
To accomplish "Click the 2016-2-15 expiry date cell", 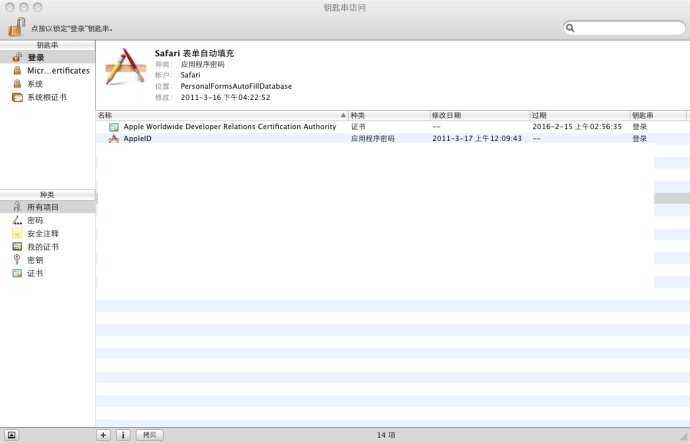I will coord(577,127).
